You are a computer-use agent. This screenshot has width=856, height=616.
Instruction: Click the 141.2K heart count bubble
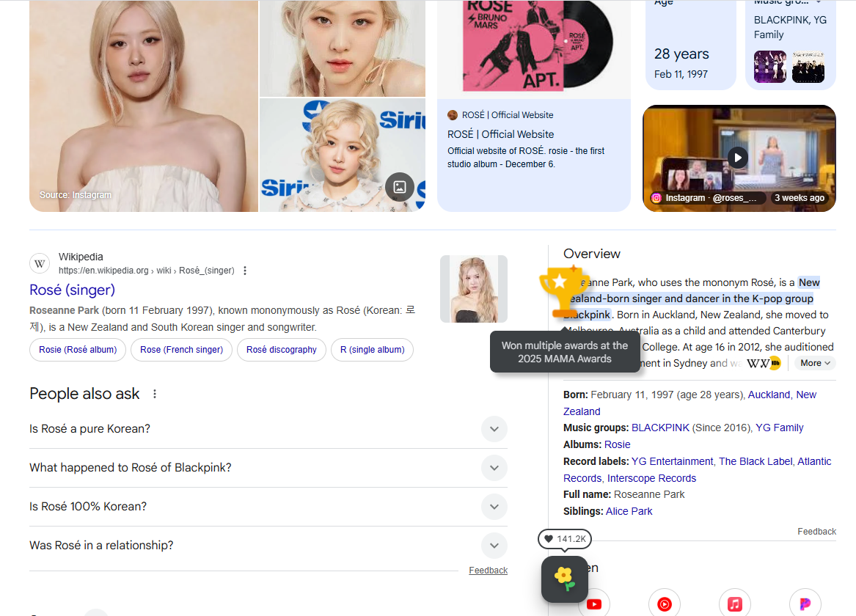click(x=565, y=539)
